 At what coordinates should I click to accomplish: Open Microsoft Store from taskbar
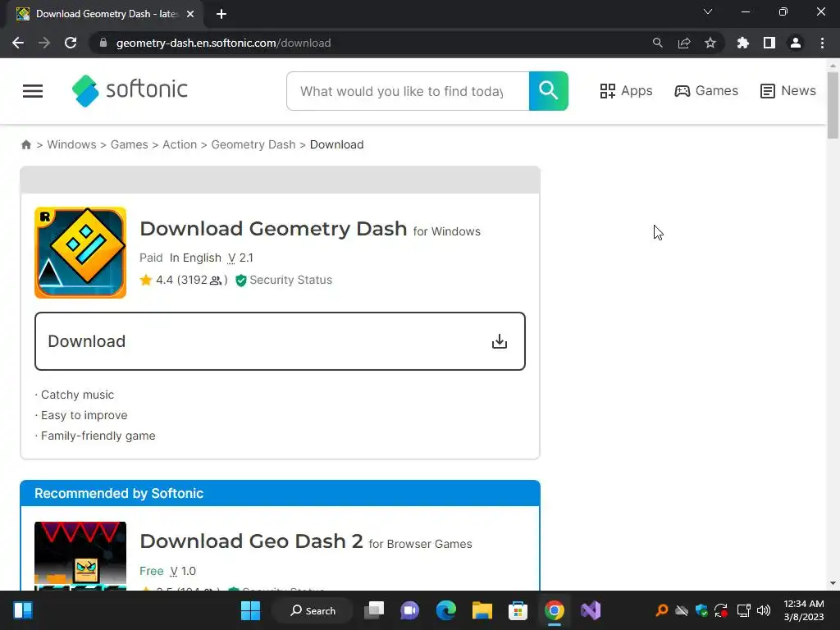click(518, 610)
